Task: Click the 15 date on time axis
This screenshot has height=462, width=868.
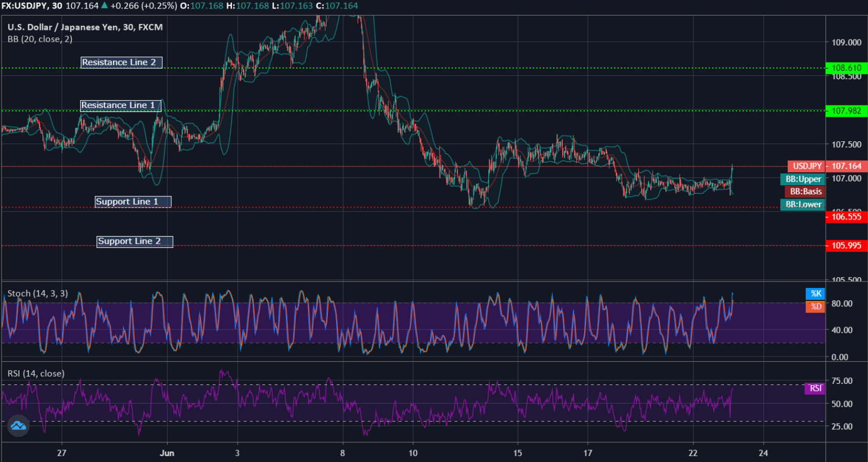Action: [x=517, y=453]
